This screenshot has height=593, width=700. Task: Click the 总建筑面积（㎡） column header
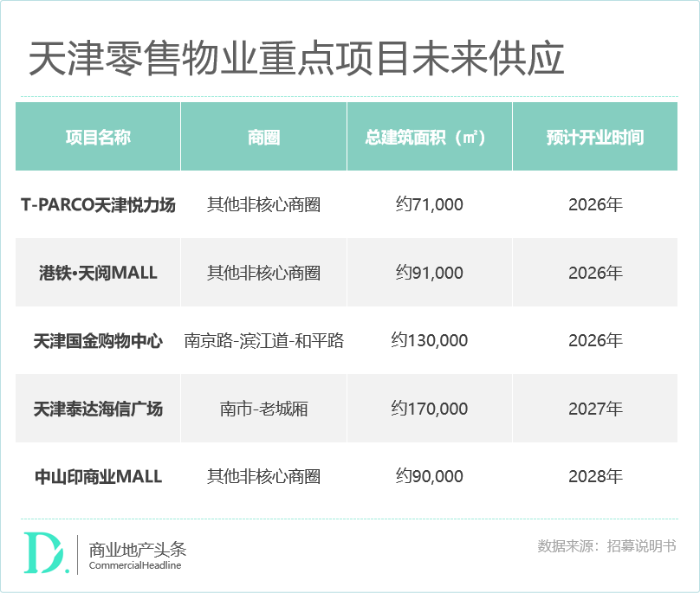pos(430,137)
